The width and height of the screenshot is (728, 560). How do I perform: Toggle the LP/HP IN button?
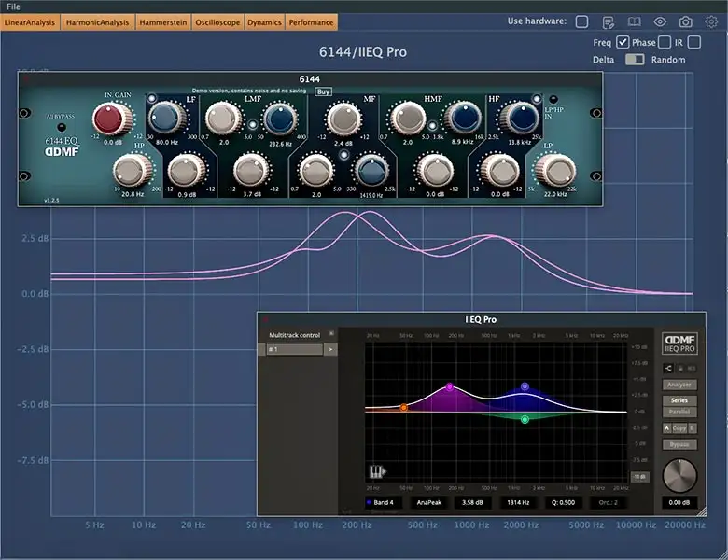point(553,99)
